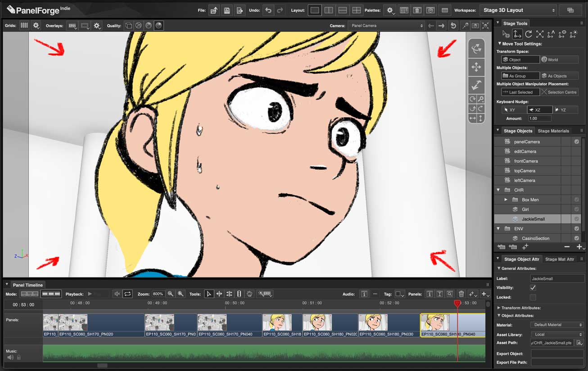Click the nudge Amount input field
588x371 pixels.
click(539, 118)
